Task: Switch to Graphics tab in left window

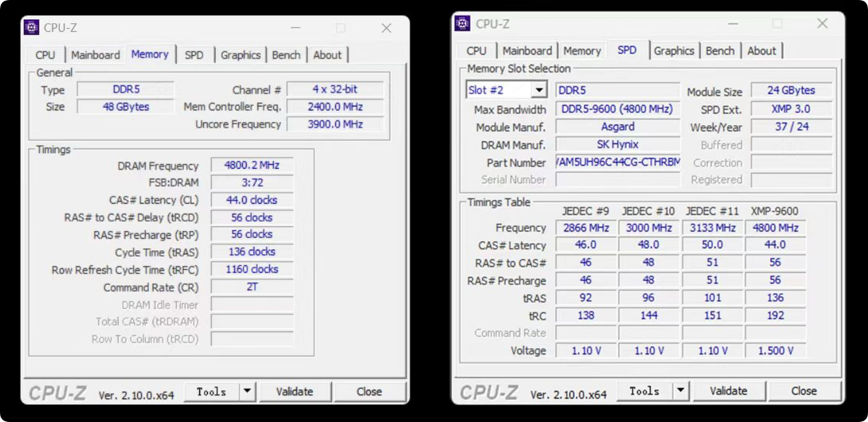Action: (x=241, y=55)
